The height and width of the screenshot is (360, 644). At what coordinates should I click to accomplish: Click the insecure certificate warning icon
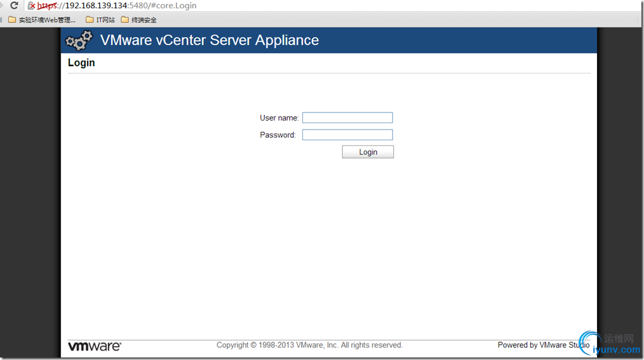(31, 5)
